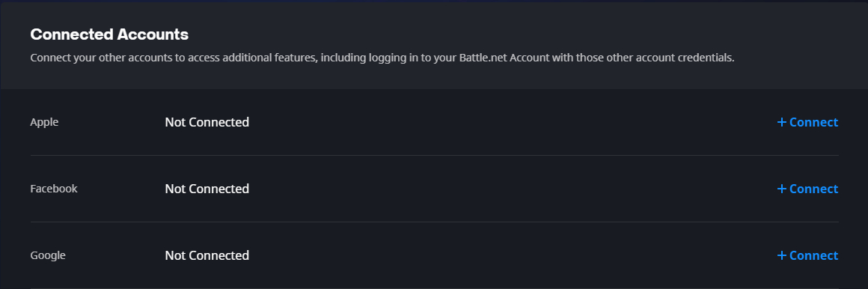Click the description text about connecting other accounts

tap(382, 58)
